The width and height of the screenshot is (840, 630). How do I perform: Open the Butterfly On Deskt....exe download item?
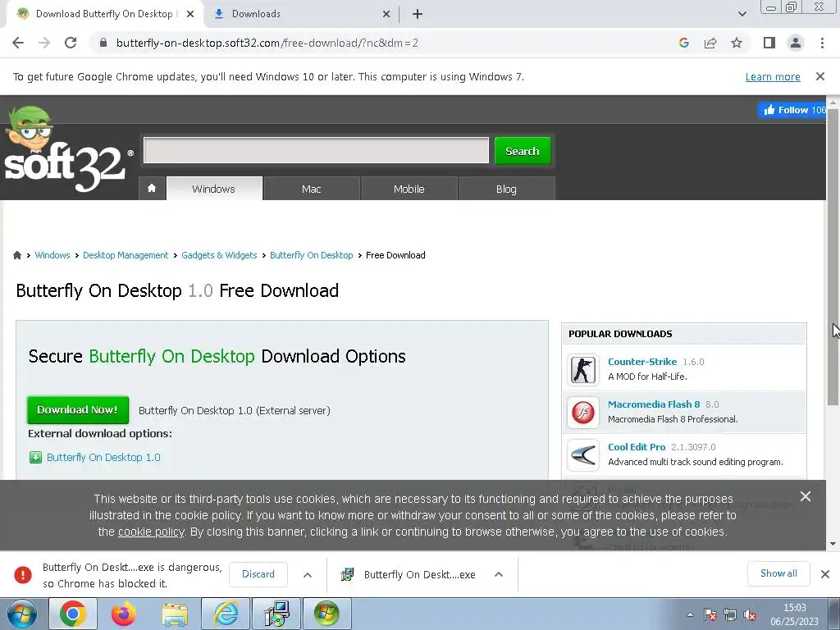(409, 574)
